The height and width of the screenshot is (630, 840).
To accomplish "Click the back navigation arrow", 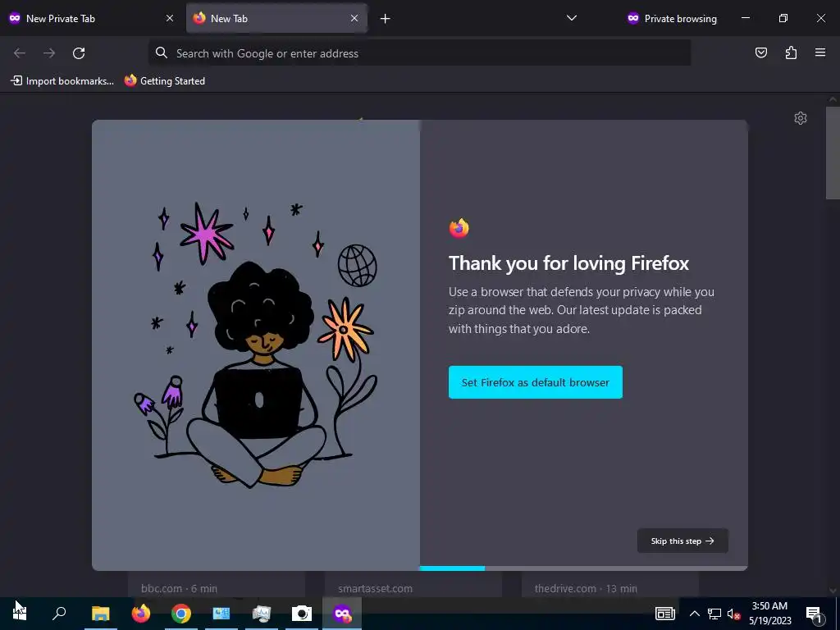I will [20, 53].
